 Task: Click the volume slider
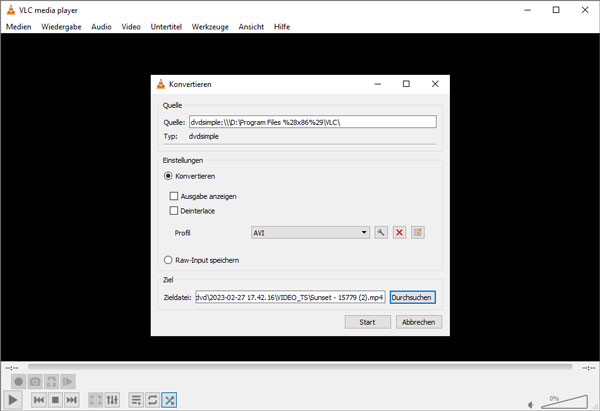coord(564,402)
